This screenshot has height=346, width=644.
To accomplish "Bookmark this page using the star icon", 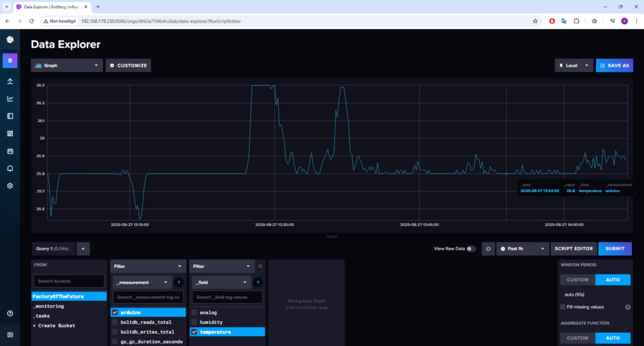I will click(535, 21).
